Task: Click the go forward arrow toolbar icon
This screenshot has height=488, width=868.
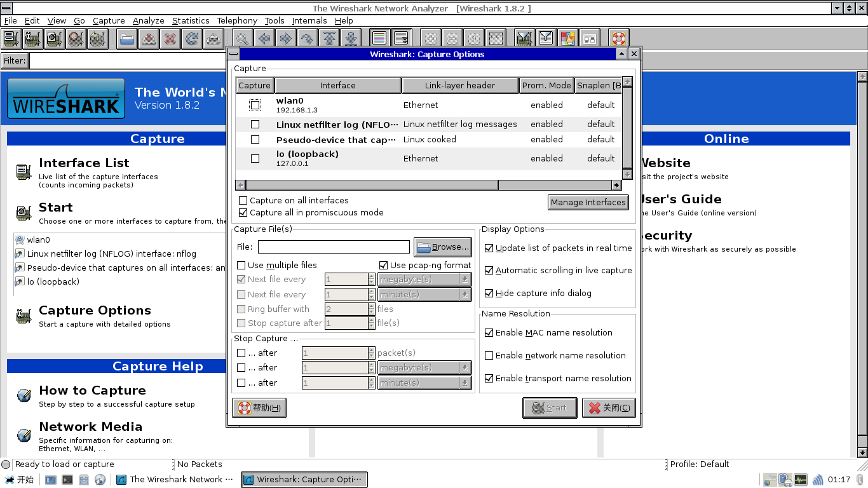Action: [x=286, y=39]
